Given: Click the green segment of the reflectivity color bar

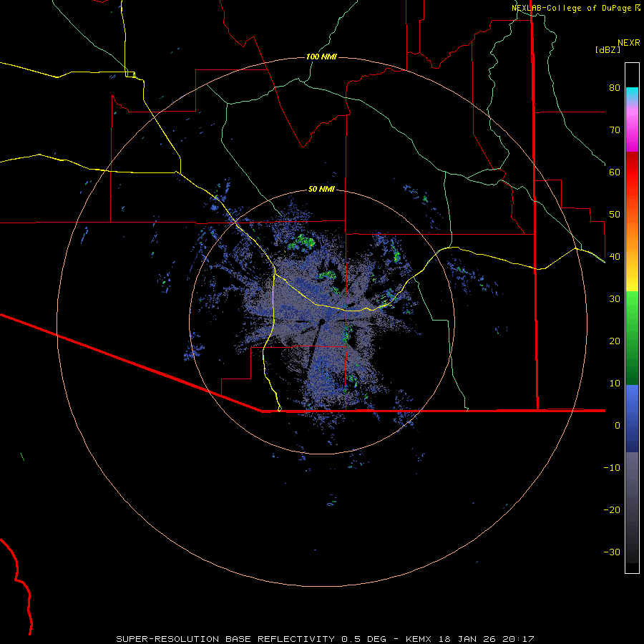Looking at the screenshot, I should 632,338.
